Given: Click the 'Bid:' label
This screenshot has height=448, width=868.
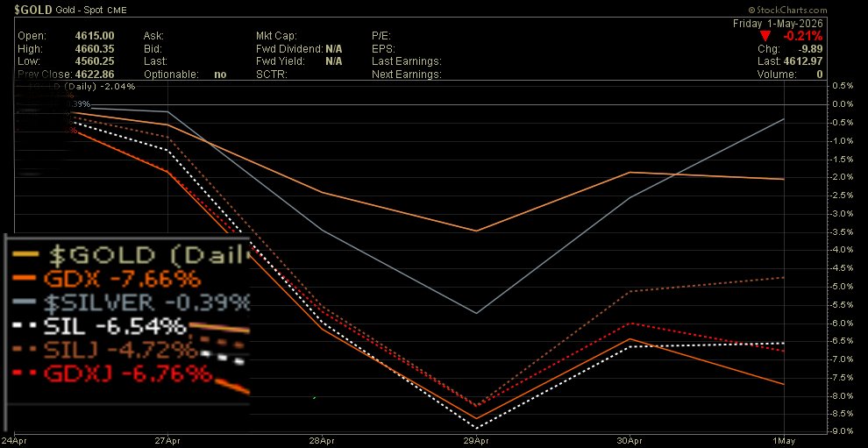Looking at the screenshot, I should pyautogui.click(x=153, y=49).
